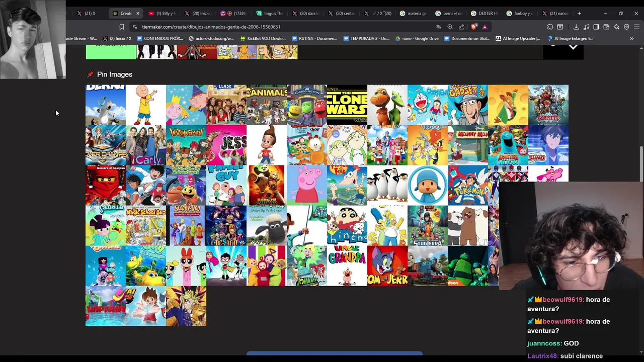Image resolution: width=644 pixels, height=362 pixels.
Task: Open the "RUTINA - Documen..." bookmark
Action: click(314, 38)
